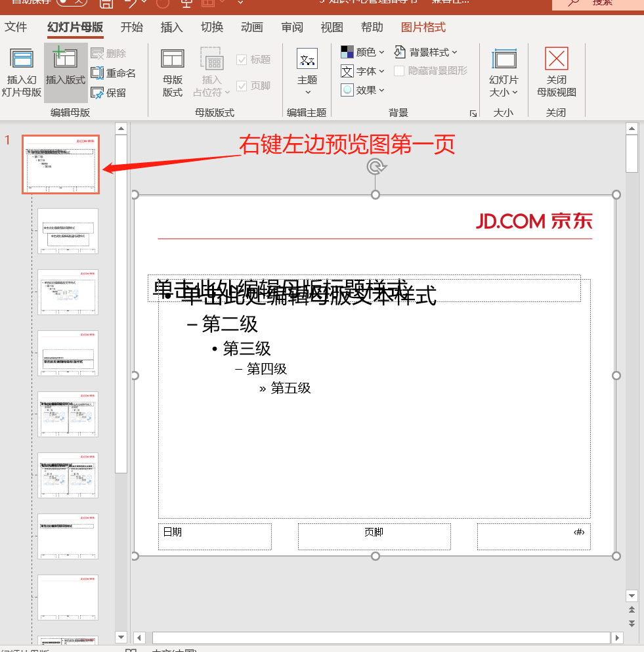Open the 背景 group dialog launcher

474,113
